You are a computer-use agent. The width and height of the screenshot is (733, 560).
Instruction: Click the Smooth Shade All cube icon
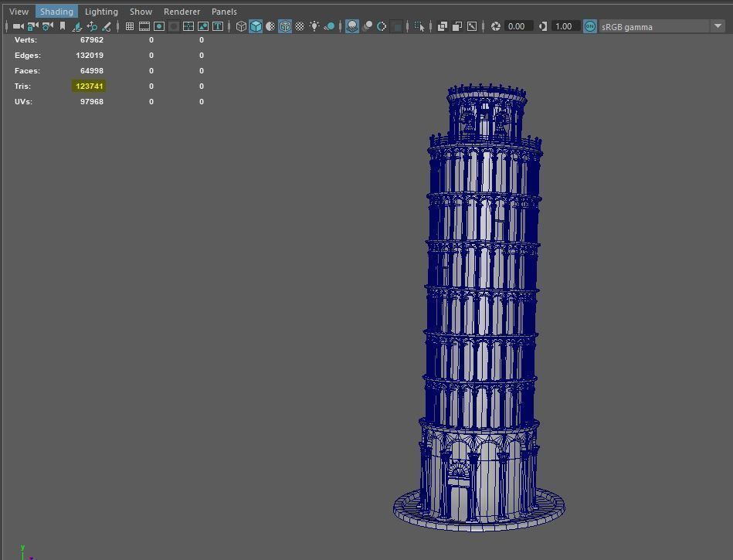[x=256, y=26]
